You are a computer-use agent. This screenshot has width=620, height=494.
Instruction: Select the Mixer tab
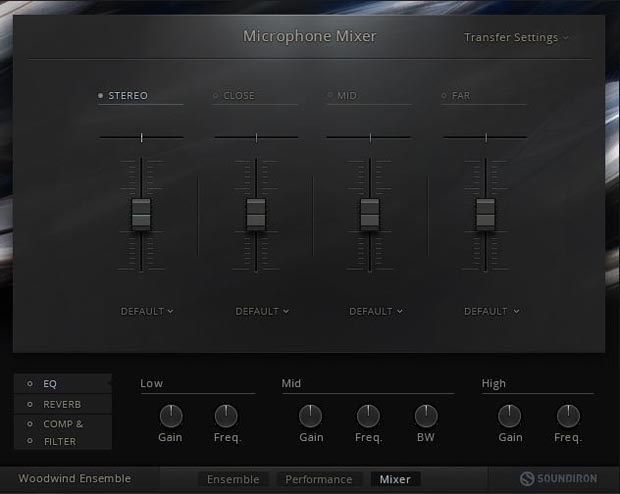pos(395,479)
